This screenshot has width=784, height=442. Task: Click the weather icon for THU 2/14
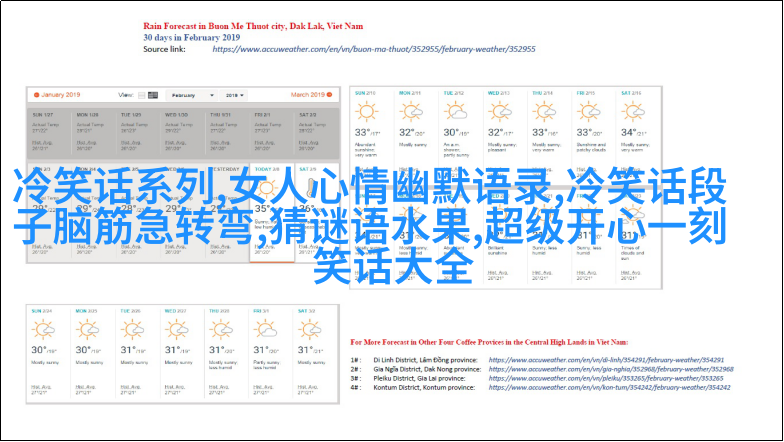point(544,112)
